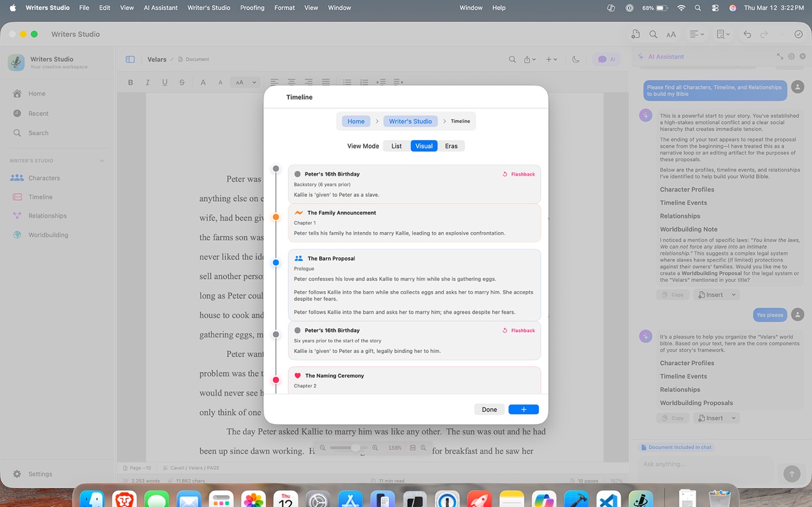Image resolution: width=812 pixels, height=507 pixels.
Task: Click the increase indent icon
Action: [x=381, y=82]
